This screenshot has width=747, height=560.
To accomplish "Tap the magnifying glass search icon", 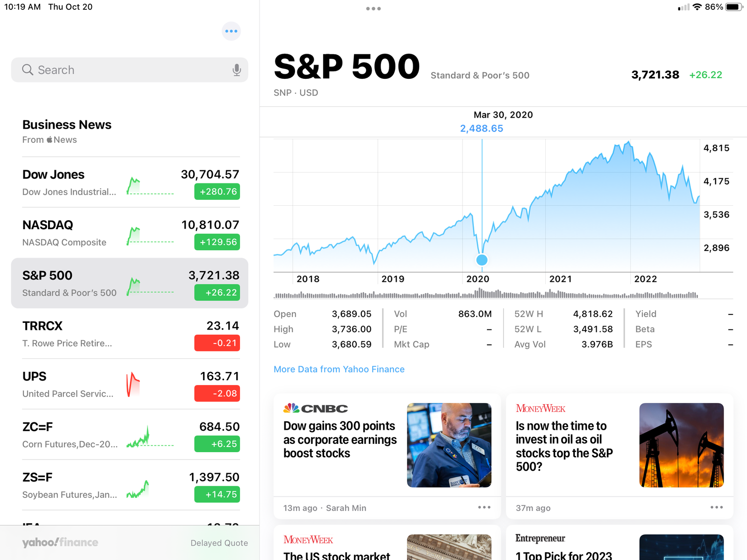I will 28,70.
